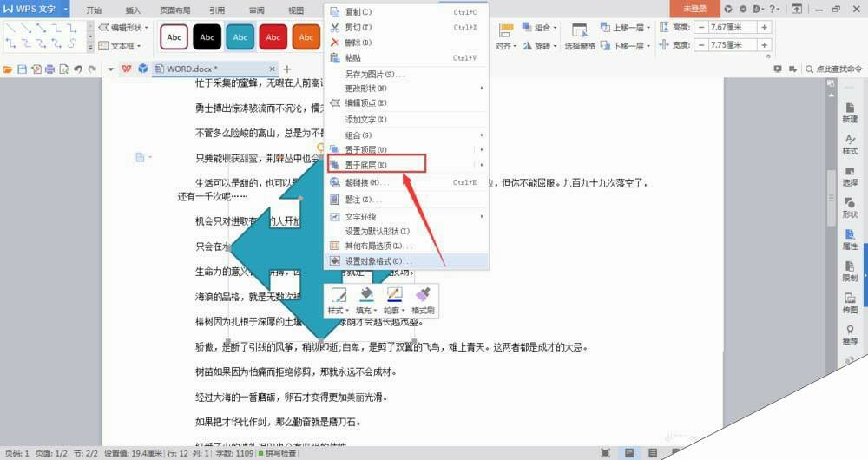The width and height of the screenshot is (868, 460).
Task: Click Selection Pane (选择窗格) button
Action: click(580, 37)
